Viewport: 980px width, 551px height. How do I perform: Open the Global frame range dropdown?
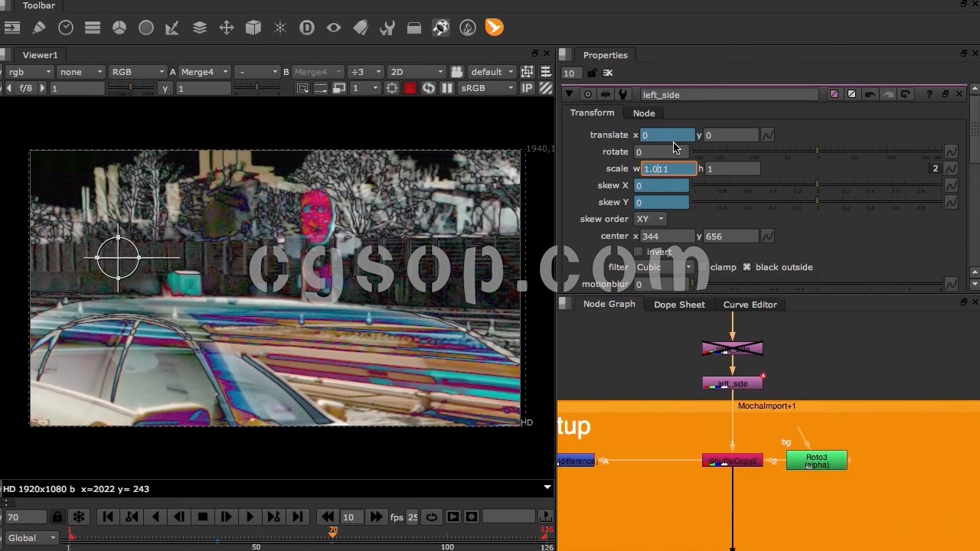tap(31, 538)
